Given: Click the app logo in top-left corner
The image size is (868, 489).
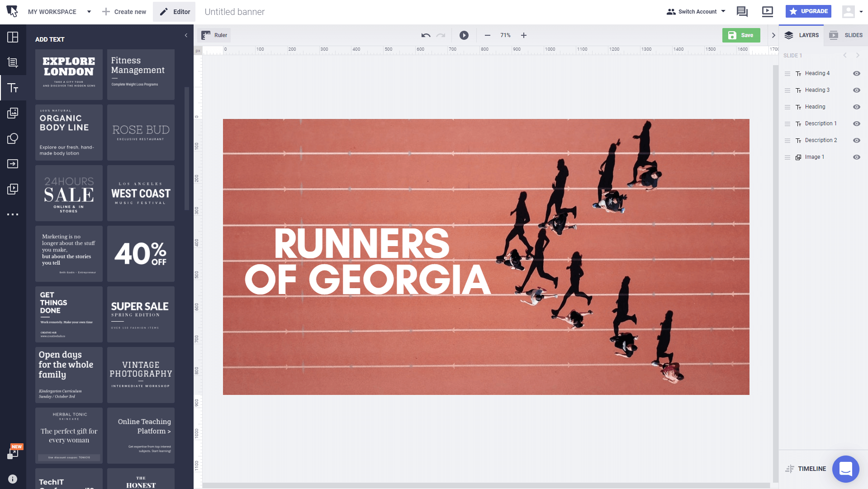Looking at the screenshot, I should [x=12, y=11].
